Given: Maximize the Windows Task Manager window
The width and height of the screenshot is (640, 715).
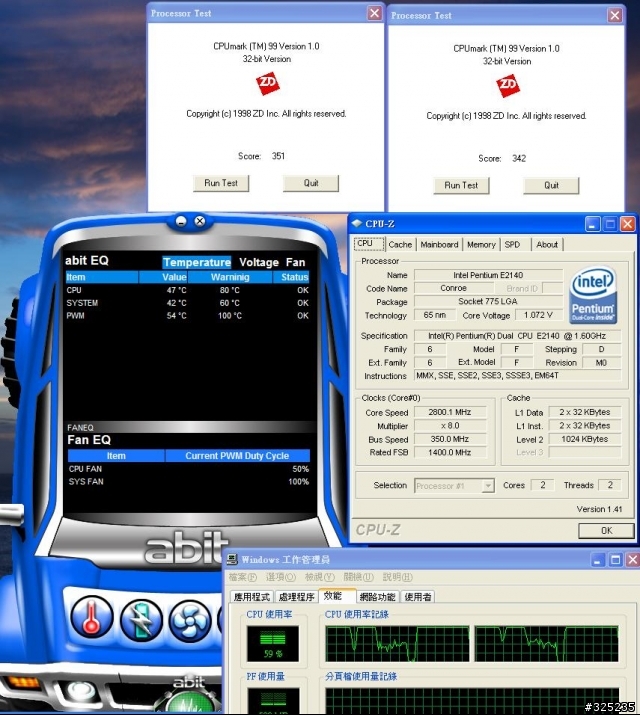Looking at the screenshot, I should click(615, 560).
